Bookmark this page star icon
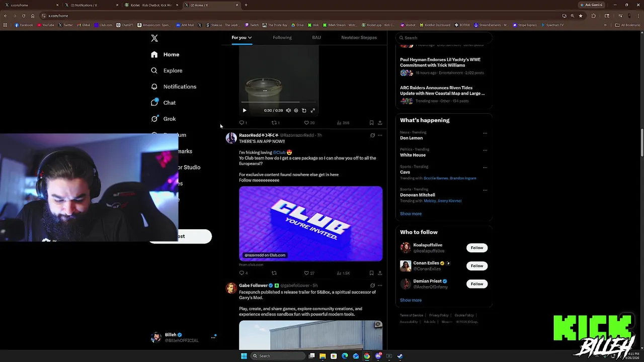Screen dimensions: 644x362 point(581,16)
